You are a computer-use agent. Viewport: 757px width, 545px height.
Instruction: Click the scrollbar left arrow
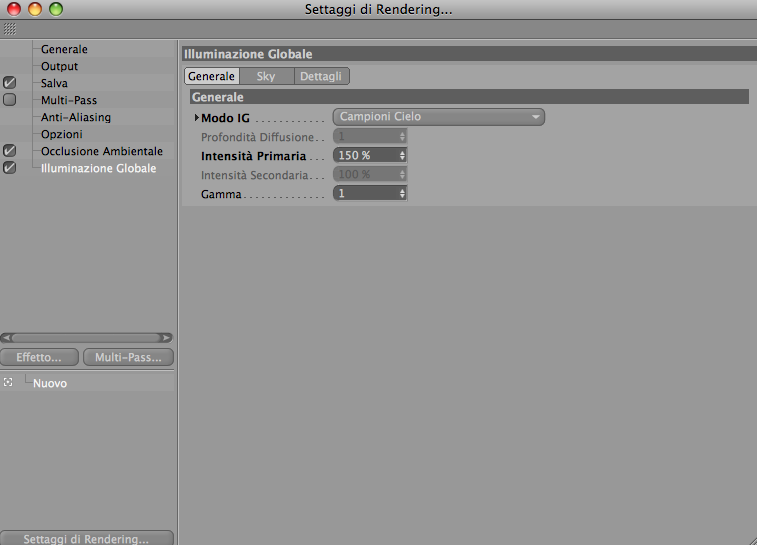[6, 337]
